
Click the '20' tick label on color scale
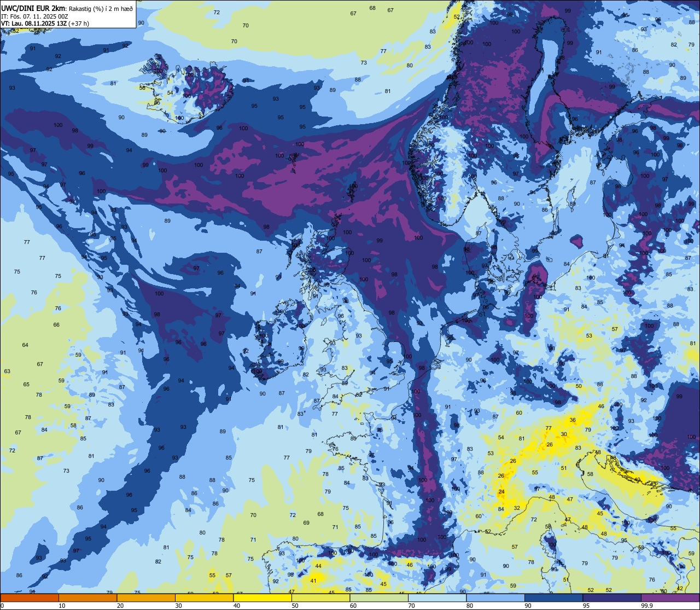pyautogui.click(x=120, y=606)
